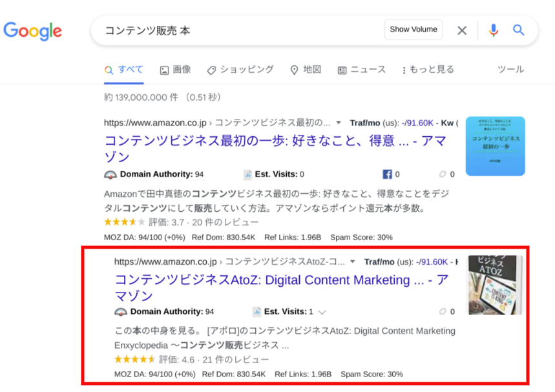Open blue book cover thumbnail of first result
This screenshot has width=555, height=392.
pos(495,146)
